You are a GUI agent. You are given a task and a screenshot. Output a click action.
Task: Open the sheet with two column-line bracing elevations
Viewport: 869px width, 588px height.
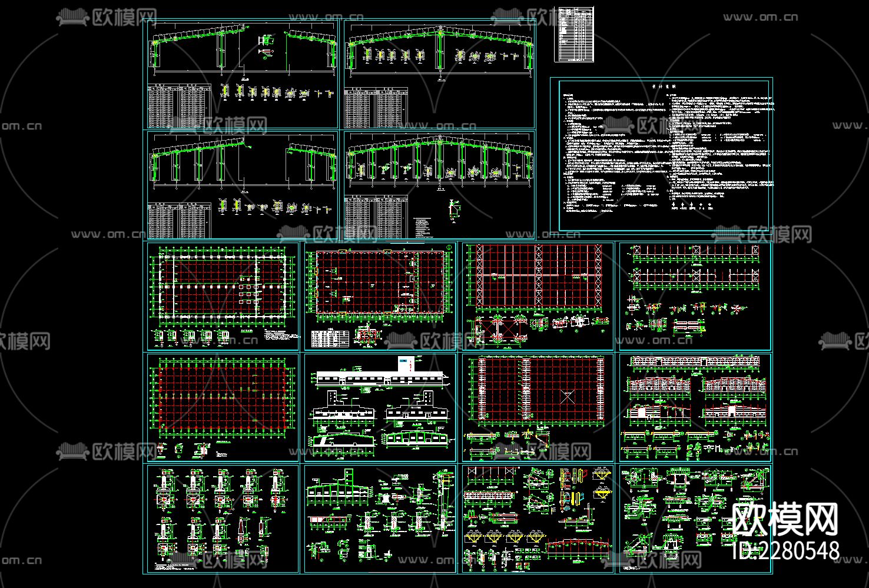pos(695,296)
